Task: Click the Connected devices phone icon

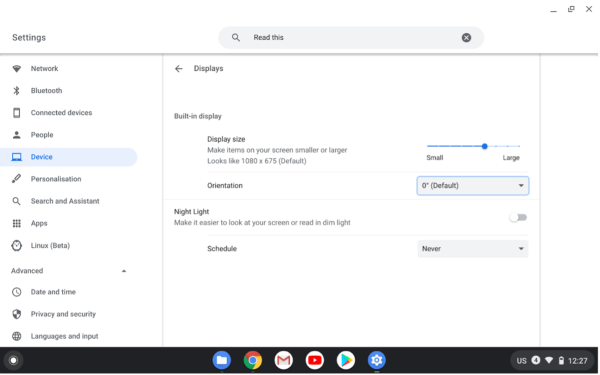Action: [16, 112]
